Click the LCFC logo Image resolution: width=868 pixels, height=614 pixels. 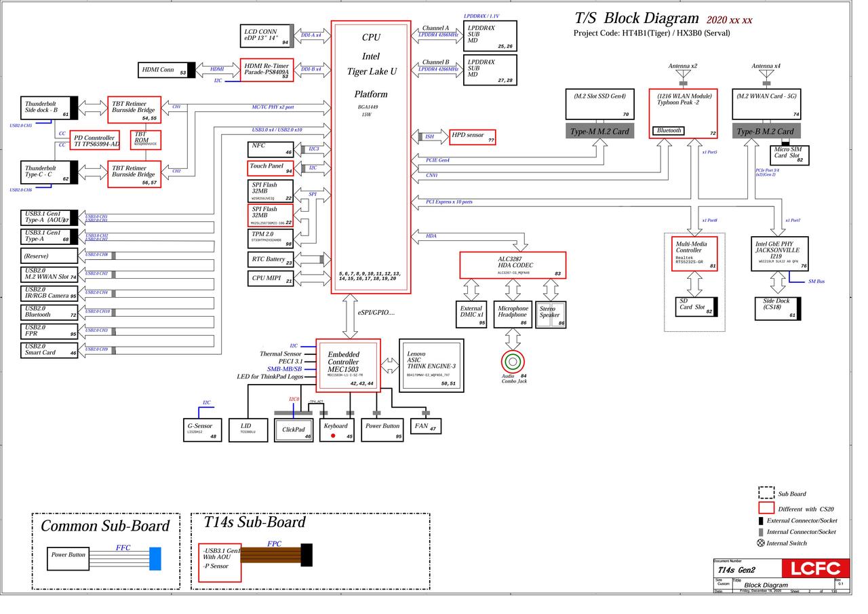815,568
